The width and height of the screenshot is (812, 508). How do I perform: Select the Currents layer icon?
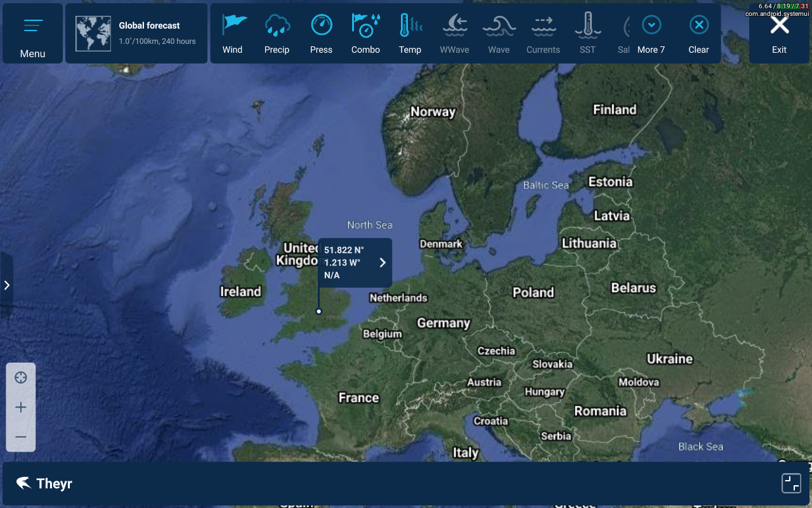tap(544, 25)
